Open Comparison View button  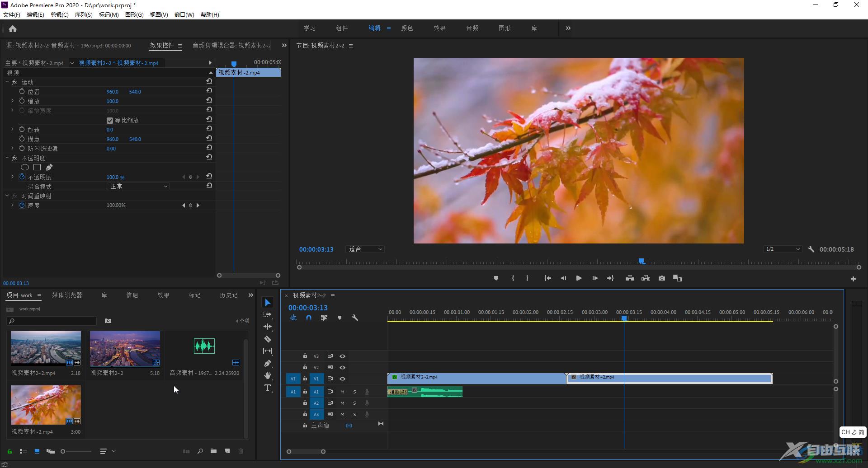[677, 278]
